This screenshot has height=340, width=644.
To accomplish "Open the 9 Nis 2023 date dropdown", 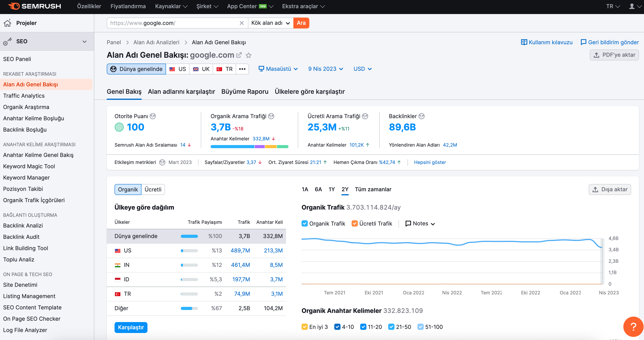I will [326, 69].
